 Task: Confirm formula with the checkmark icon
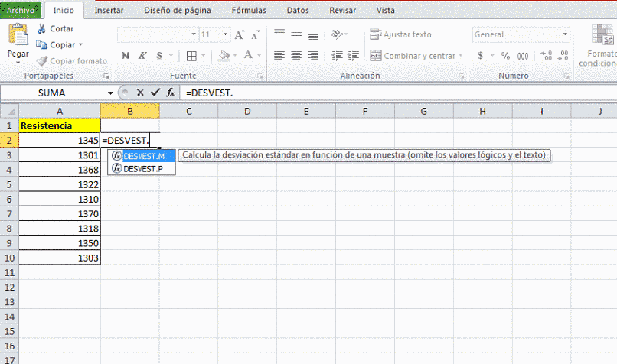pyautogui.click(x=155, y=93)
